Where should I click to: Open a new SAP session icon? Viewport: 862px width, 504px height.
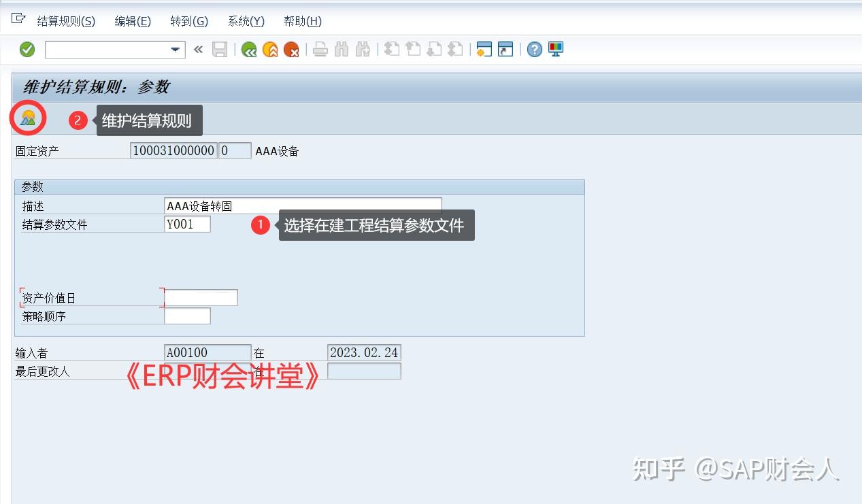484,49
